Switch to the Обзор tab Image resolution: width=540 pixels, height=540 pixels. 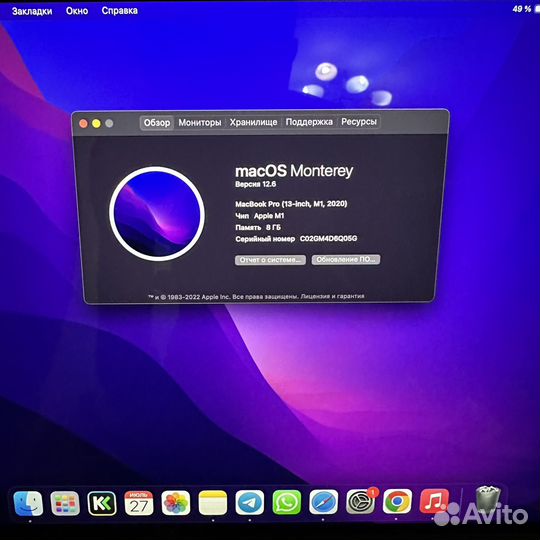[157, 123]
